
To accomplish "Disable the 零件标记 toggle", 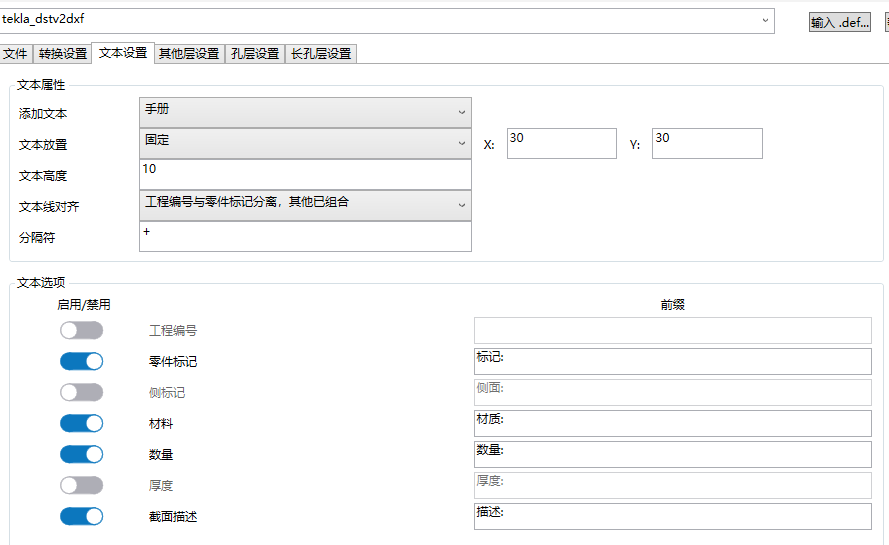I will pyautogui.click(x=81, y=361).
